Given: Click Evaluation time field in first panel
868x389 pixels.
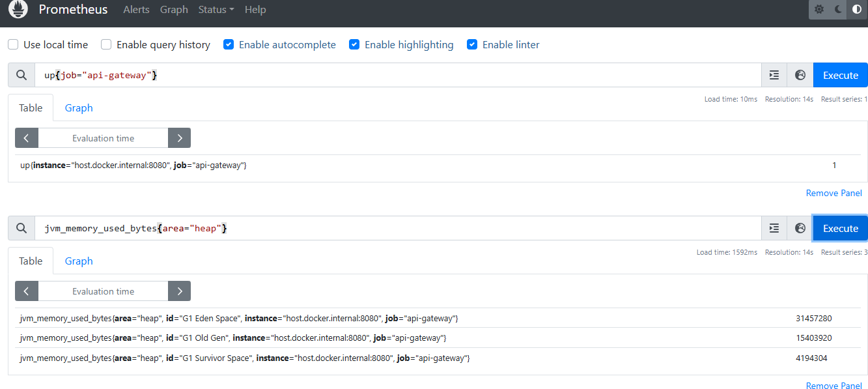Looking at the screenshot, I should (103, 138).
